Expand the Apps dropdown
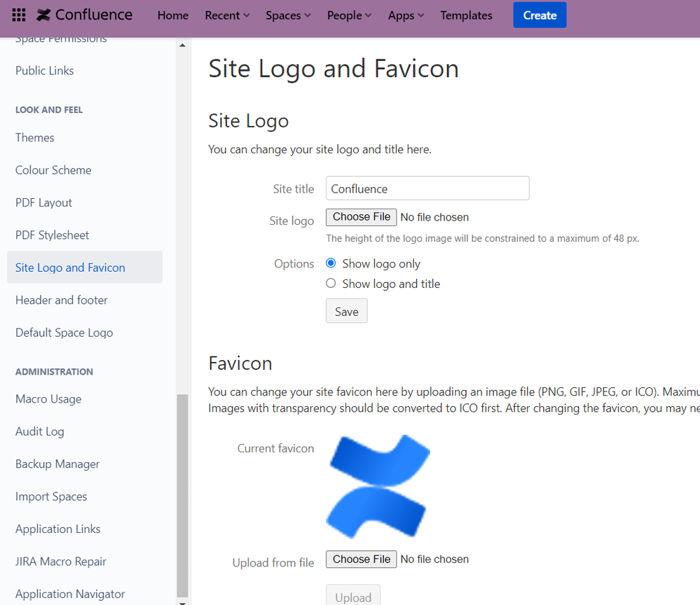The height and width of the screenshot is (605, 700). (x=404, y=15)
